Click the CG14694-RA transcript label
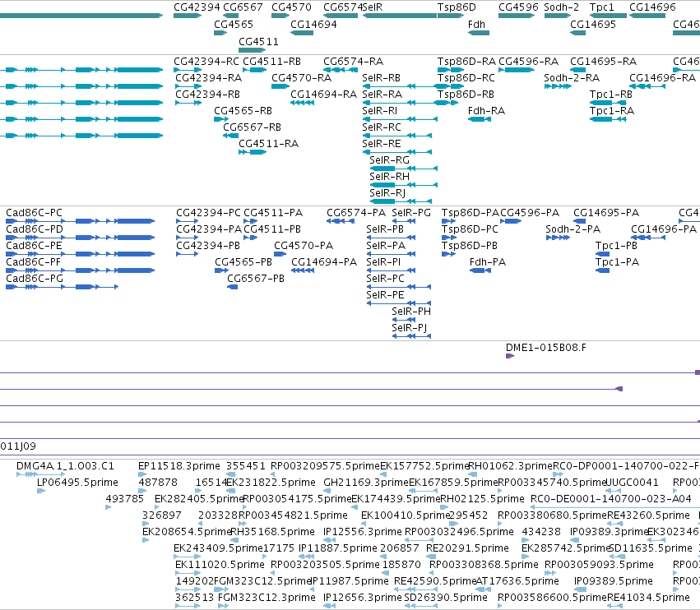 coord(324,95)
